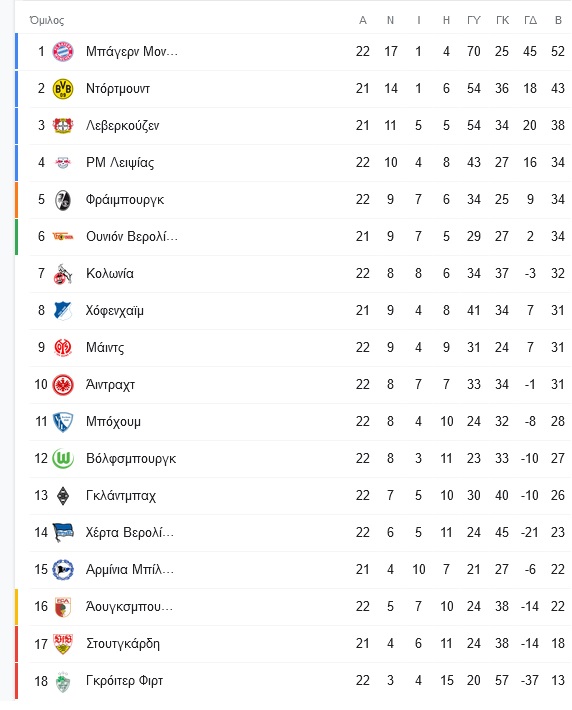The height and width of the screenshot is (710, 572).
Task: Click the Eintracht Frankfurt eagle crest
Action: [63, 385]
